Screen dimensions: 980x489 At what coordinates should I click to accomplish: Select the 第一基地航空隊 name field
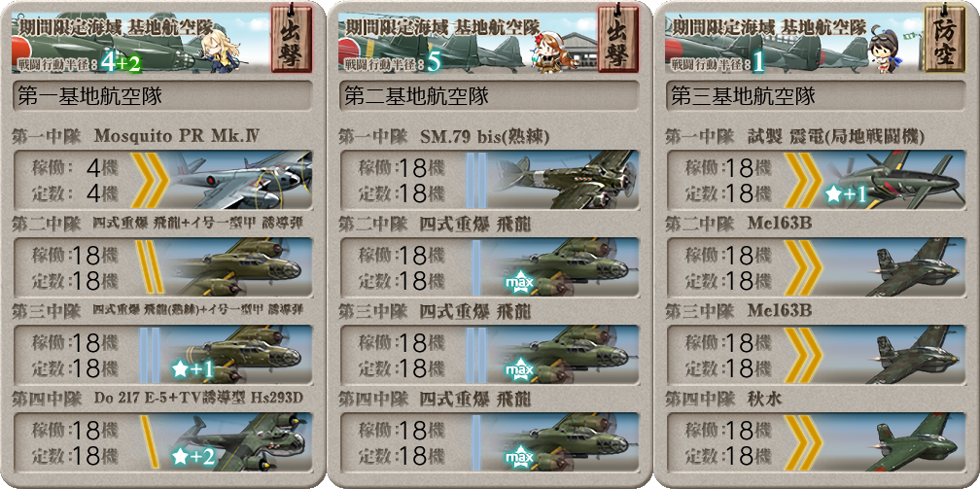[162, 96]
